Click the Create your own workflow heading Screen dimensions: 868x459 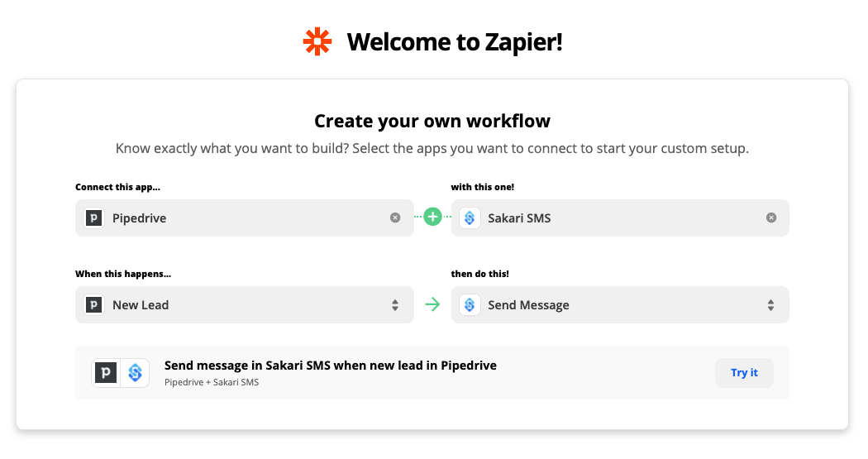click(432, 121)
